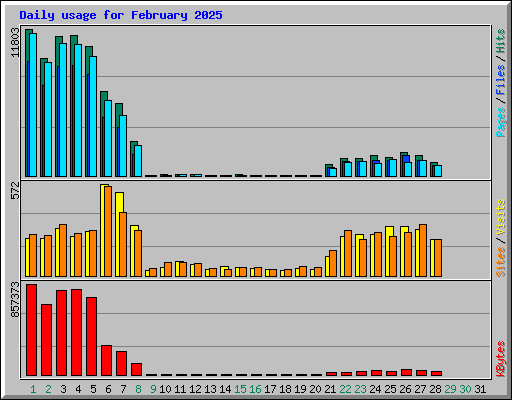Click day 20 on the x-axis
Screen dimensions: 512x400
click(x=315, y=389)
